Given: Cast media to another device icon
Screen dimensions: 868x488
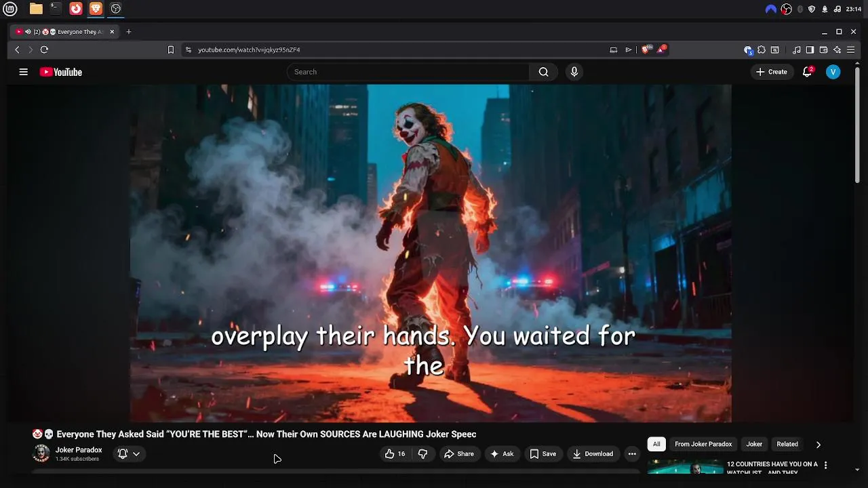Looking at the screenshot, I should pos(614,49).
